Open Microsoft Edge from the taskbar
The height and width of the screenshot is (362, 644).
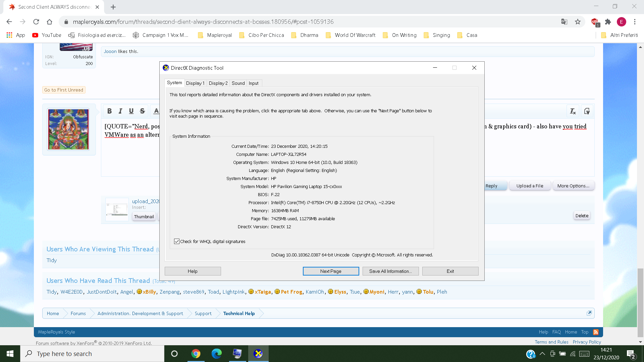click(x=217, y=354)
